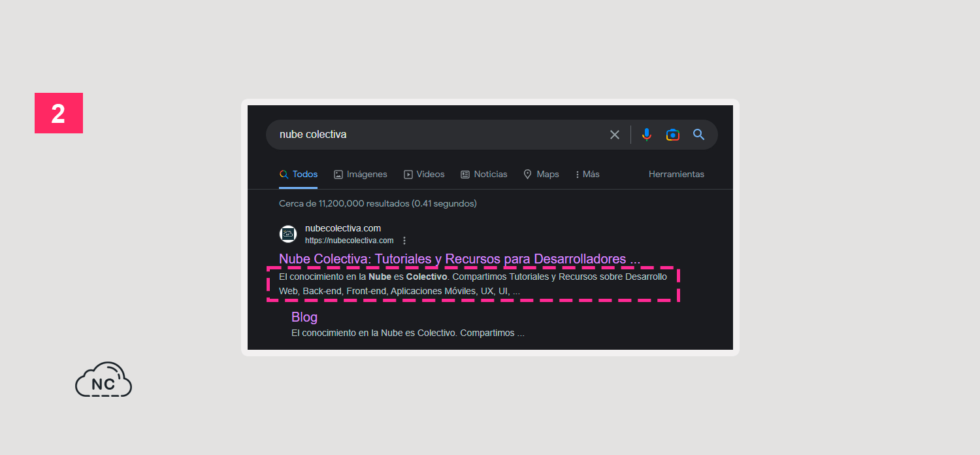The height and width of the screenshot is (455, 980).
Task: Click the result snippet starting 'El conocimiento en la Nube es Colectivo. Compartimos Tutoriales'
Action: (x=473, y=284)
